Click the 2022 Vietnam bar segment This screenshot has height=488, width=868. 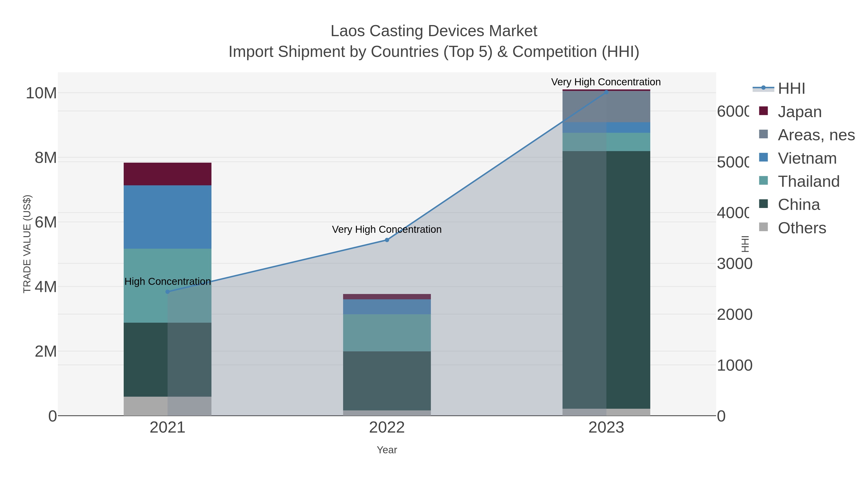[x=387, y=307]
